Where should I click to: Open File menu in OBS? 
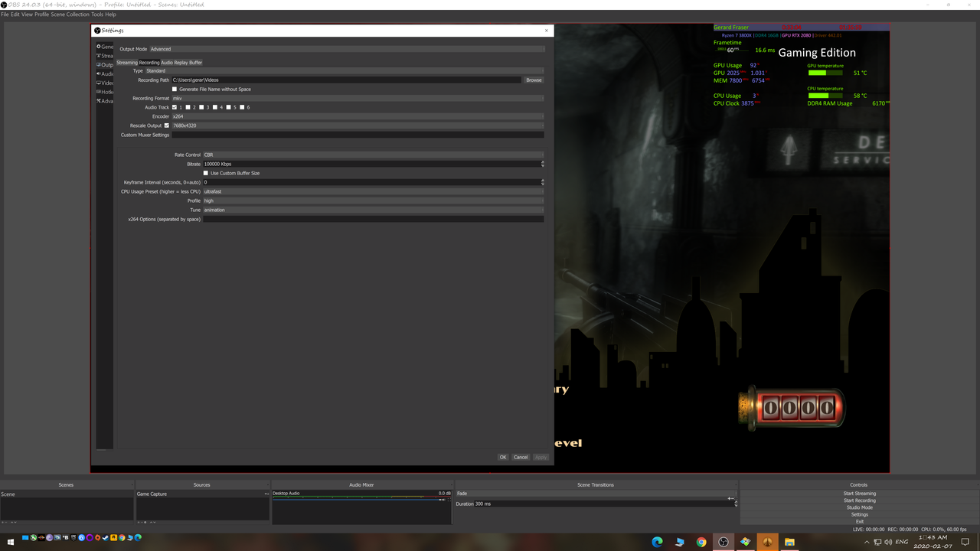(x=5, y=15)
